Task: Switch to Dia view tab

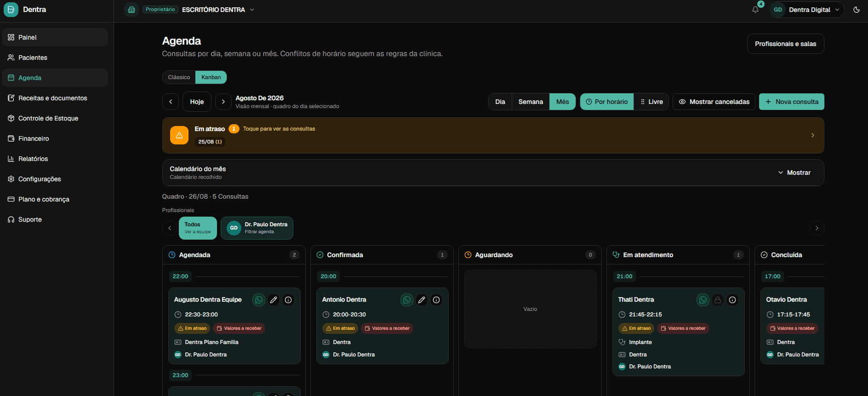Action: (500, 102)
